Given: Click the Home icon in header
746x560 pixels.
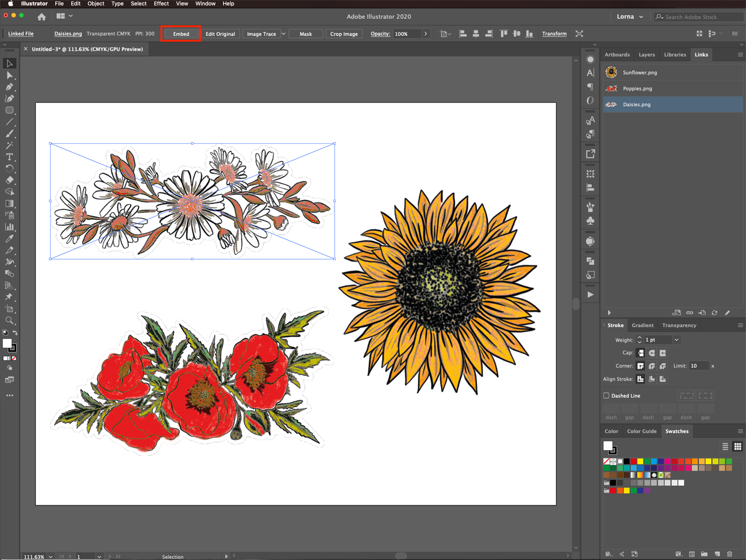Looking at the screenshot, I should (x=42, y=16).
